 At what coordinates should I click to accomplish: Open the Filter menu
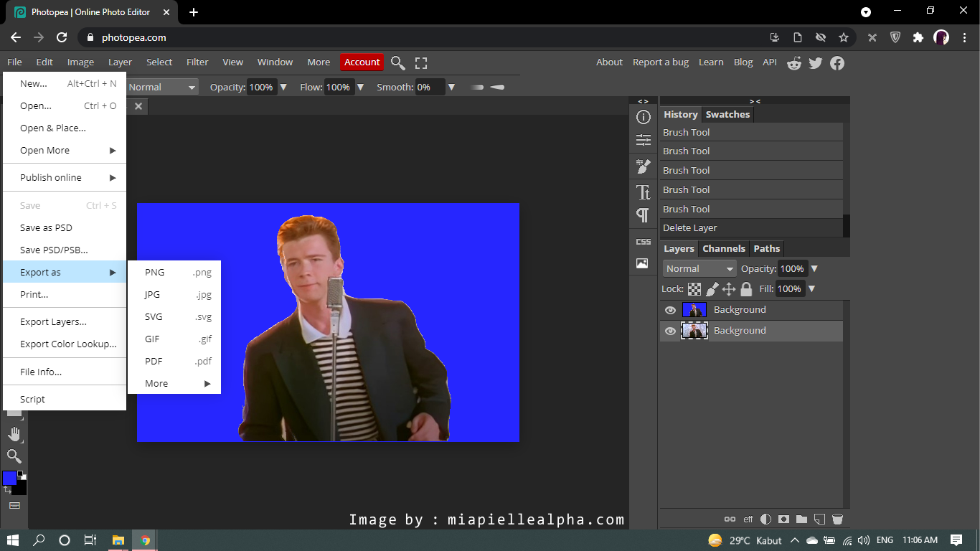(197, 62)
